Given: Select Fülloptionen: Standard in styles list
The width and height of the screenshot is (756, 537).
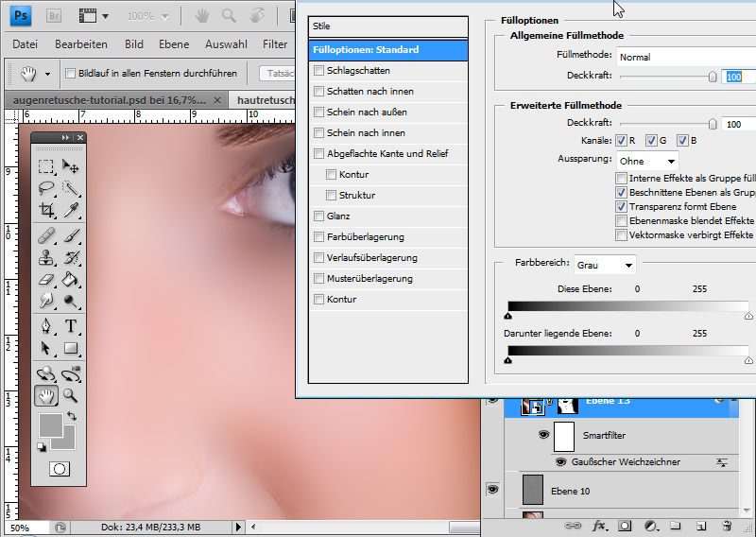Looking at the screenshot, I should tap(387, 50).
